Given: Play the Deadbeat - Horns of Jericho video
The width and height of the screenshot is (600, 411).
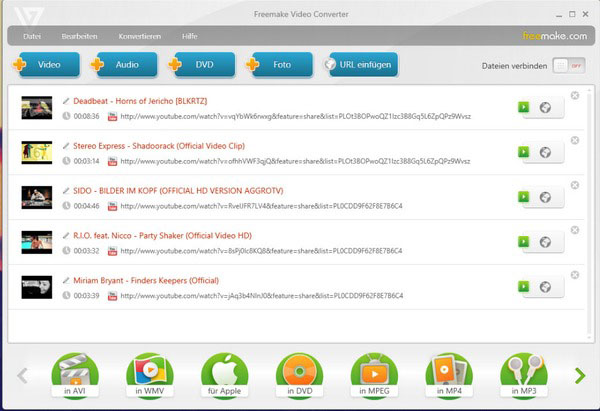Looking at the screenshot, I should 523,107.
